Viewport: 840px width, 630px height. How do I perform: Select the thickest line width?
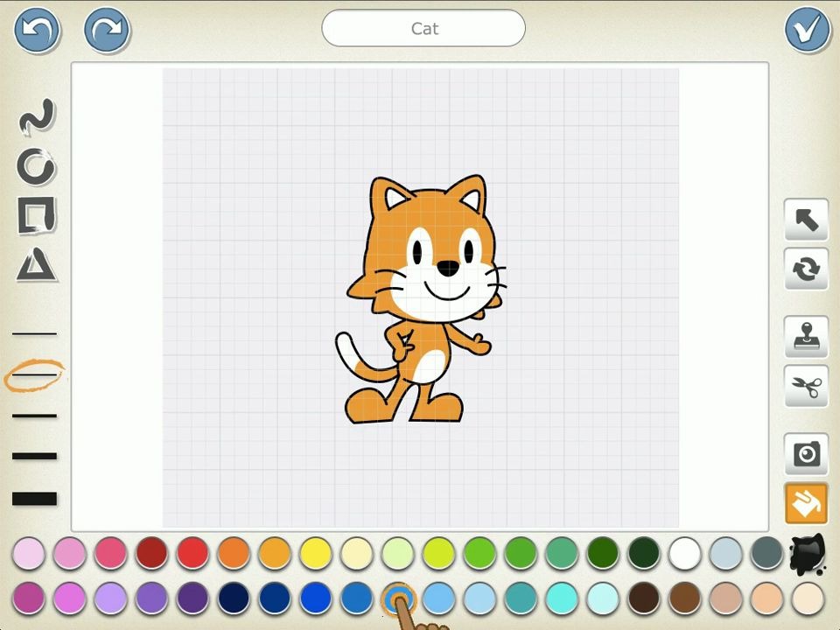[x=35, y=499]
